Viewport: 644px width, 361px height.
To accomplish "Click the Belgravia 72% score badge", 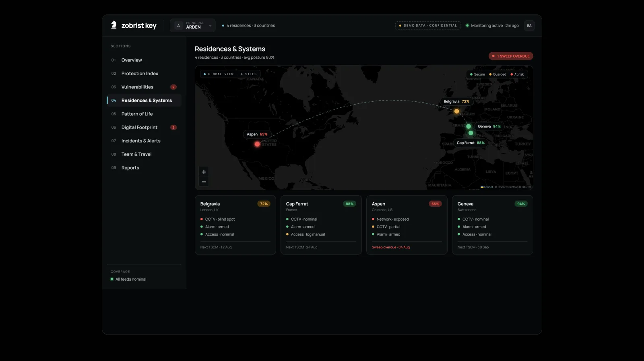I will 264,204.
